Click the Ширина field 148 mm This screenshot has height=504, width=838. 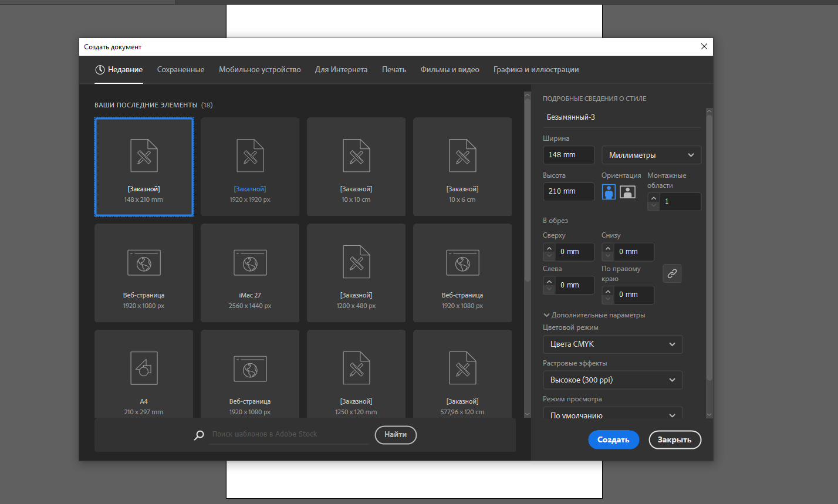pyautogui.click(x=569, y=155)
